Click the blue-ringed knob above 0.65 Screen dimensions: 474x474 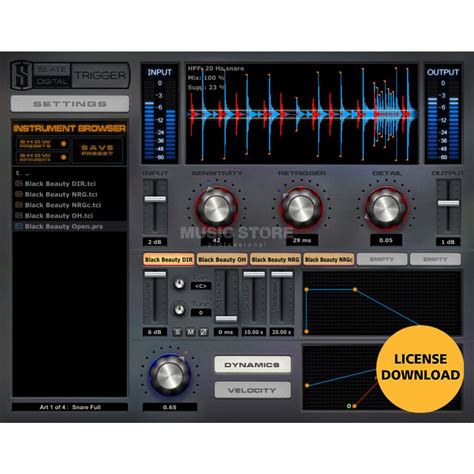click(x=170, y=375)
